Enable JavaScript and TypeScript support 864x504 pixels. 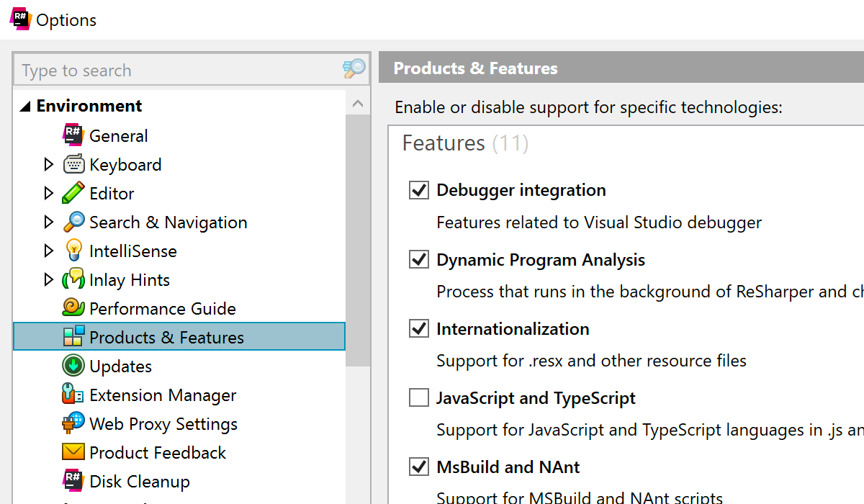[x=419, y=397]
